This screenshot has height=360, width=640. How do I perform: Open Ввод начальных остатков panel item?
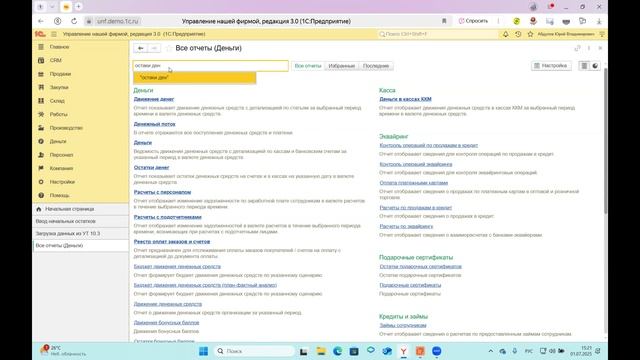80,221
